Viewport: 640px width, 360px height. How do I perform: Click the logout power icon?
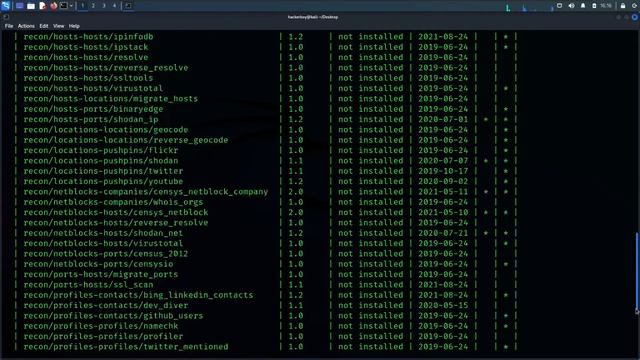pos(635,6)
